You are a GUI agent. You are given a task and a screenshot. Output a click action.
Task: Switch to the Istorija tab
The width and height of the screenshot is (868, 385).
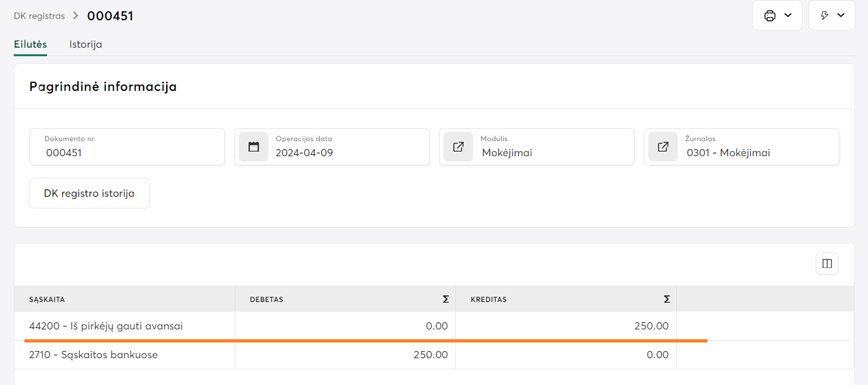coord(86,44)
